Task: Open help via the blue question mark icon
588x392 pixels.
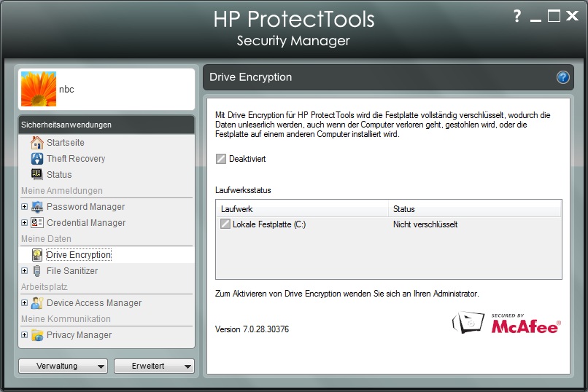Action: pos(562,77)
